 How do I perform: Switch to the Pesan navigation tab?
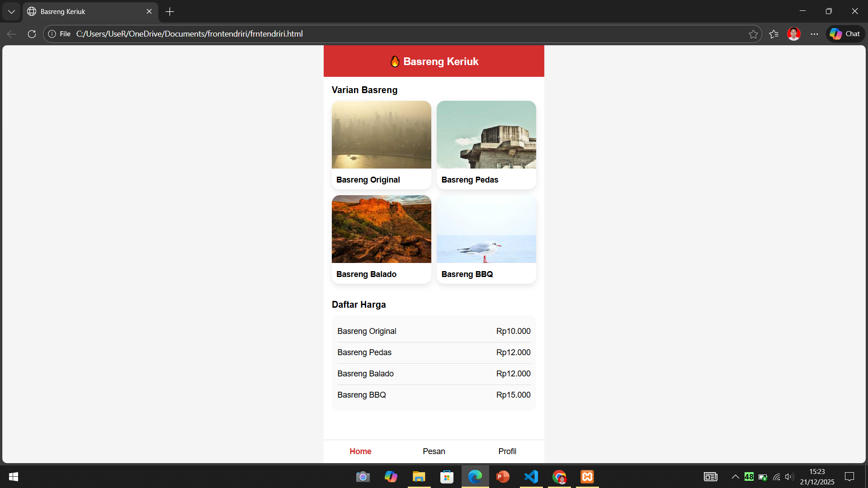tap(434, 451)
